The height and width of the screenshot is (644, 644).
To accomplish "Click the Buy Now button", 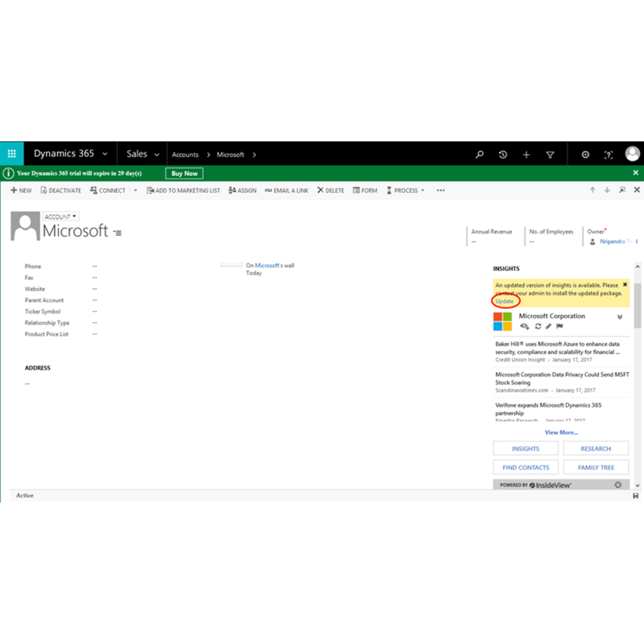I will (x=184, y=173).
